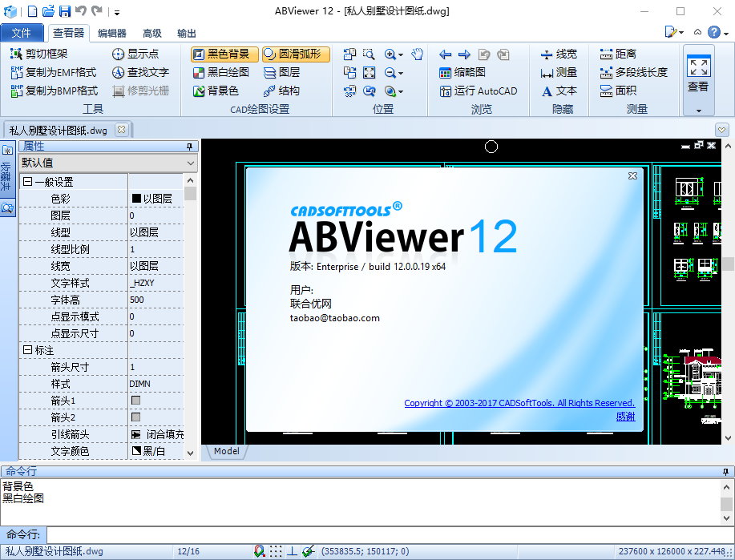Screen dimensions: 735x560
Task: Open the CADSoftTools copyright link
Action: [x=519, y=403]
